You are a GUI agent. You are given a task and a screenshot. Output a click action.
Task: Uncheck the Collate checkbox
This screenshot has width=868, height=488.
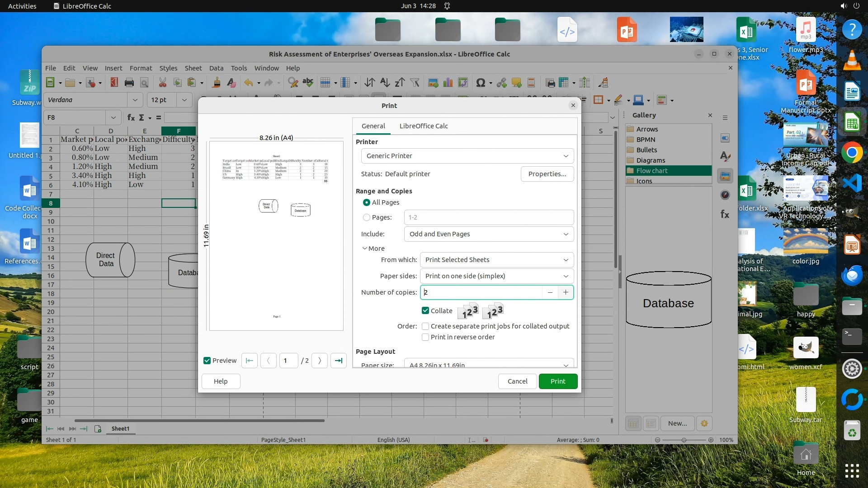click(x=425, y=310)
